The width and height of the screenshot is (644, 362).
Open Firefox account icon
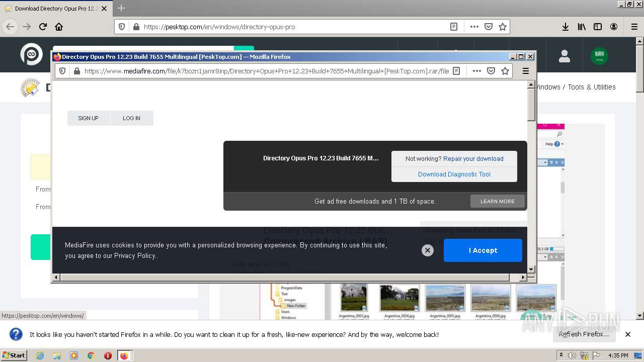click(614, 27)
